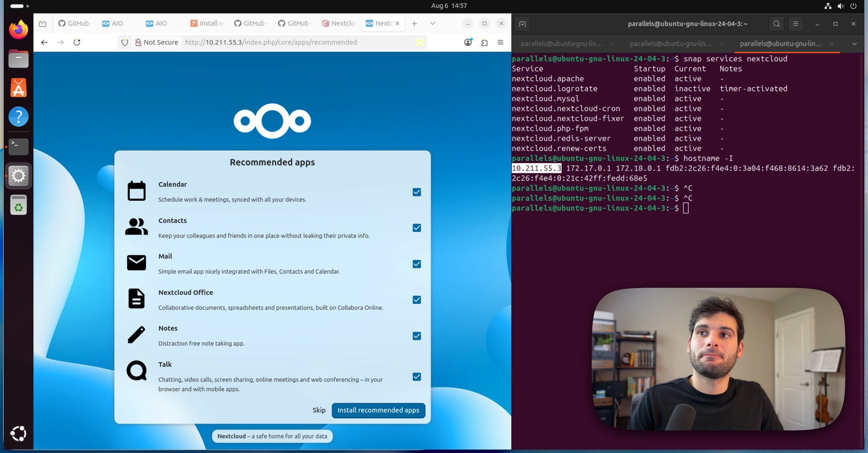The image size is (868, 453).
Task: Uncheck the Notes checkbox
Action: point(417,336)
